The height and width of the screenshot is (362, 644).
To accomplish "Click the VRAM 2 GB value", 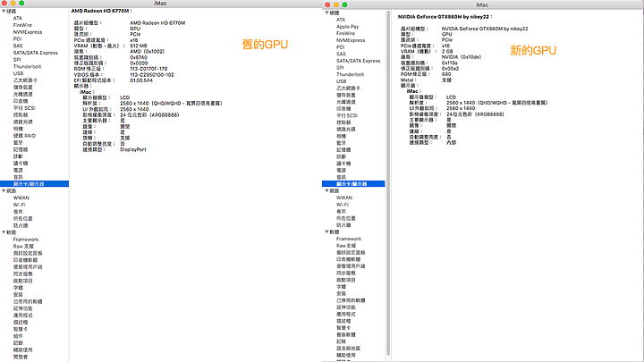I will [447, 52].
